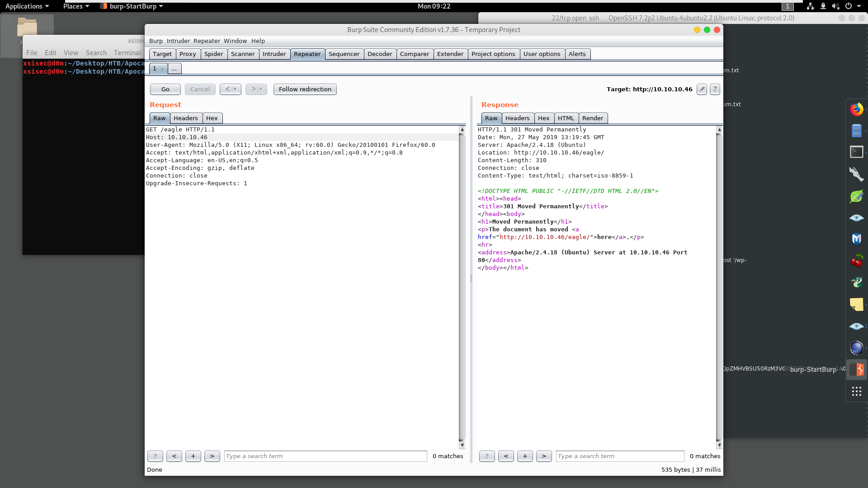
Task: Open the Help menu in Burp
Action: pyautogui.click(x=258, y=41)
